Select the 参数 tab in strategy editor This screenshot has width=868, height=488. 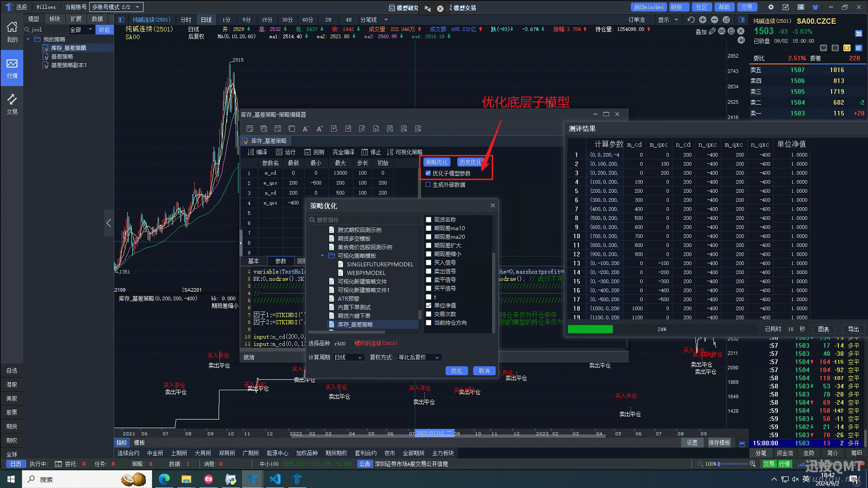pyautogui.click(x=280, y=261)
